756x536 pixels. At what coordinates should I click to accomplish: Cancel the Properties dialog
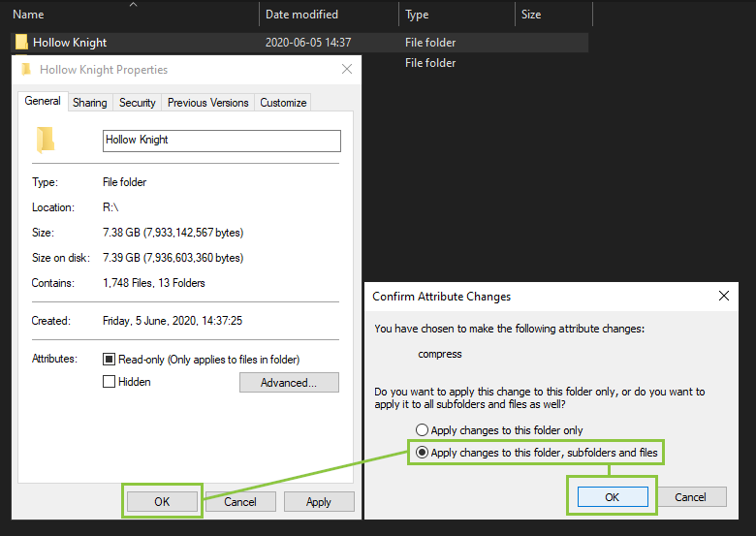click(240, 502)
